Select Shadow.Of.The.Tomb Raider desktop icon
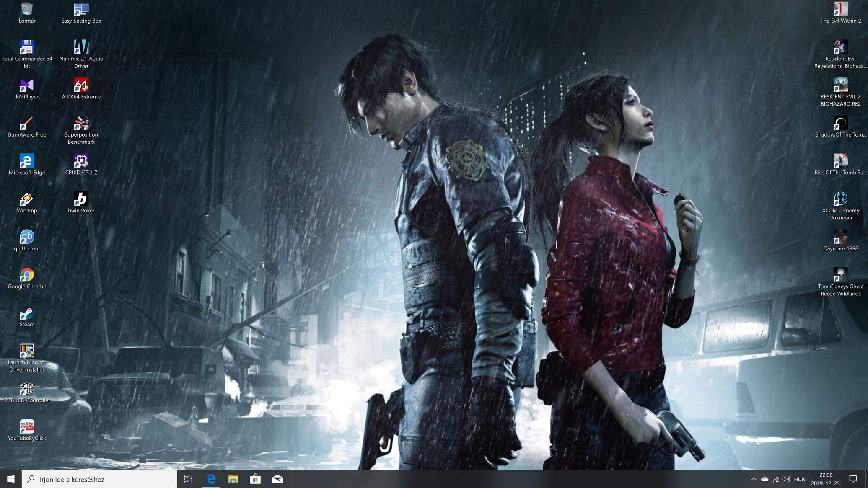The height and width of the screenshot is (488, 868). (x=840, y=127)
